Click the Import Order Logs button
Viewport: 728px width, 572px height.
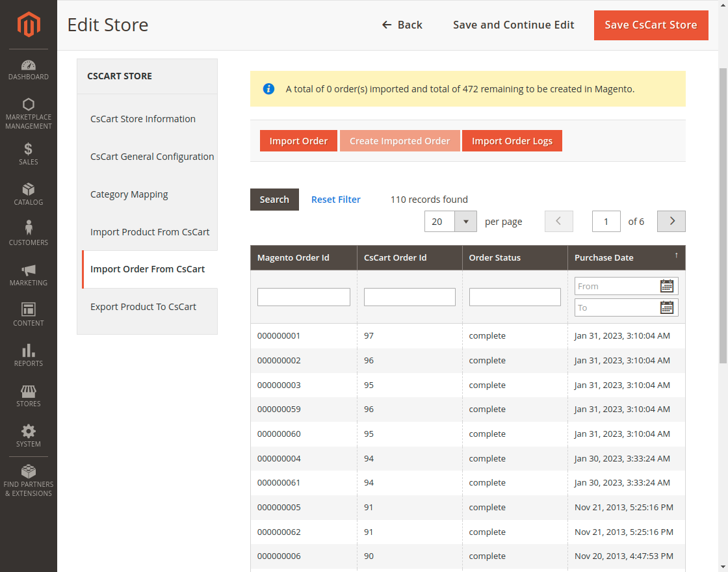(x=512, y=140)
